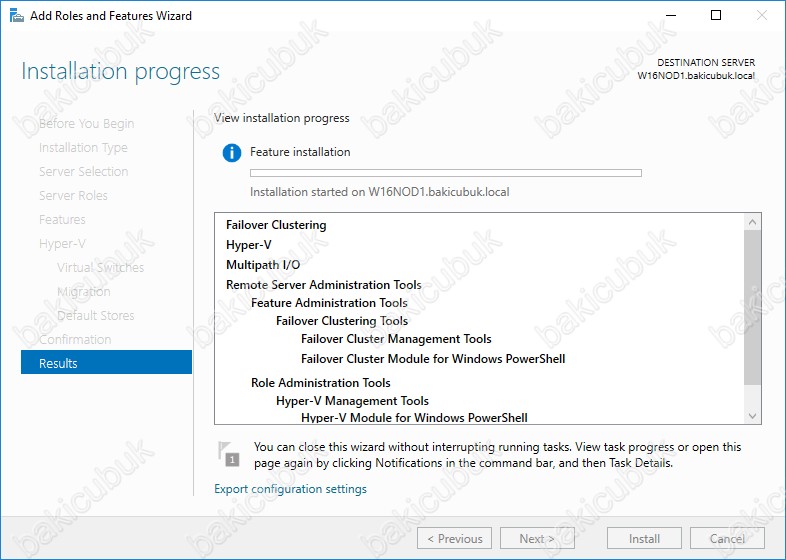The image size is (786, 560).
Task: Click the notification flag icon near task tip
Action: [x=229, y=454]
